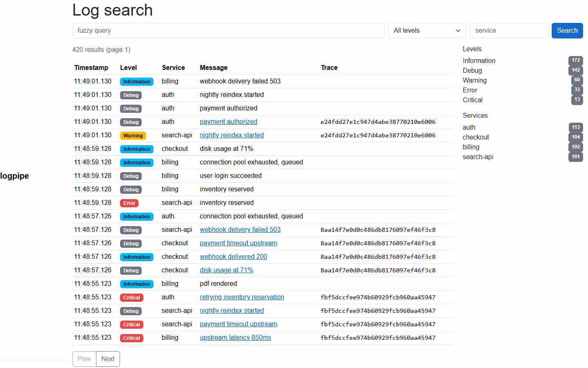588x368 pixels.
Task: Click the disk usage at 71% plain message
Action: click(x=226, y=149)
